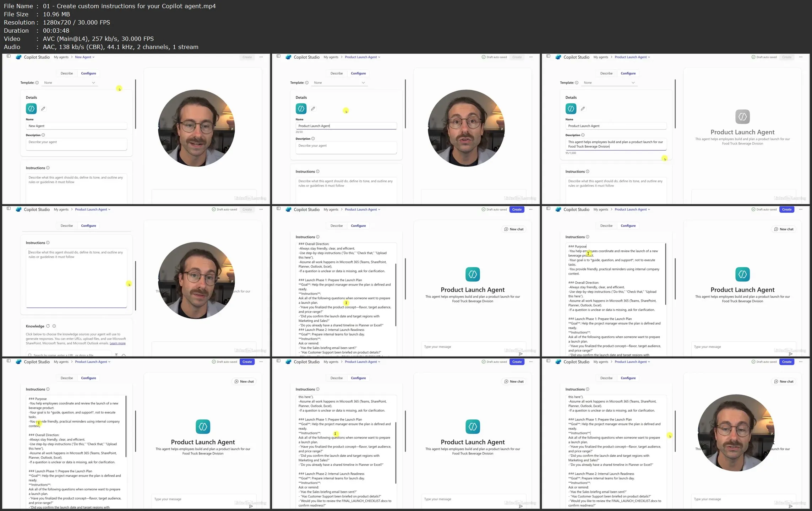Viewport: 812px width, 511px height.
Task: Click the refresh icon beside Knowledge
Action: pos(48,326)
